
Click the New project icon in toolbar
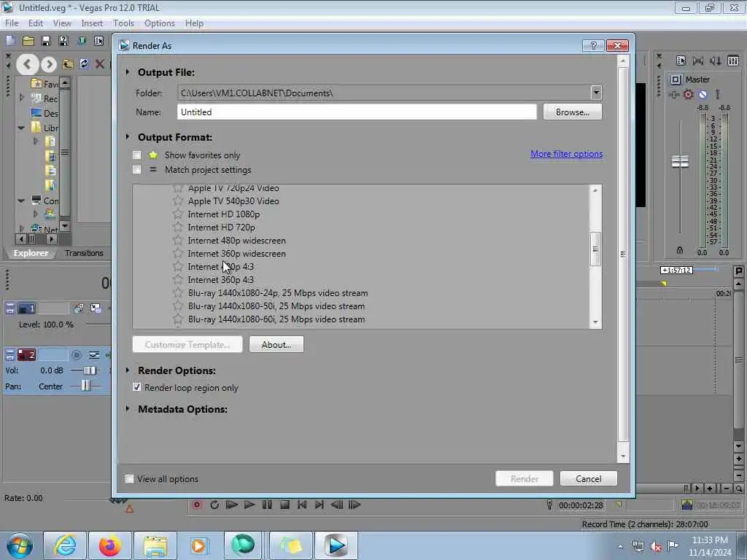pos(10,41)
